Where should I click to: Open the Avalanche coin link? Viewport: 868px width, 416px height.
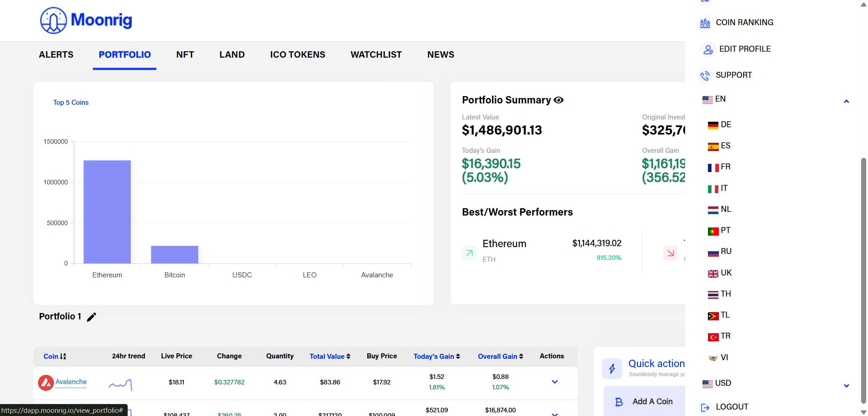click(71, 382)
